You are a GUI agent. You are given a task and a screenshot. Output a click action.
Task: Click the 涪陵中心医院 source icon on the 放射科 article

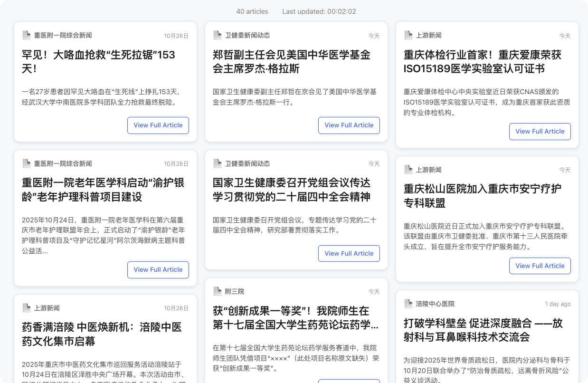(408, 303)
